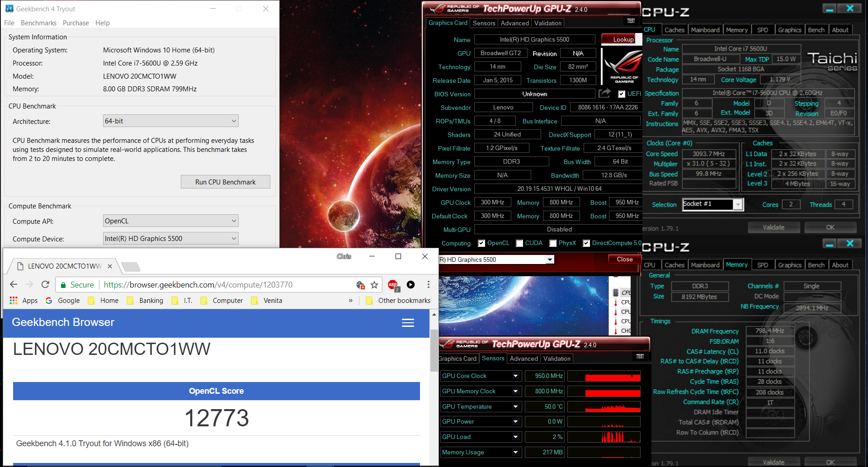
Task: Open the Validation tab in top GPU-Z
Action: (x=547, y=23)
